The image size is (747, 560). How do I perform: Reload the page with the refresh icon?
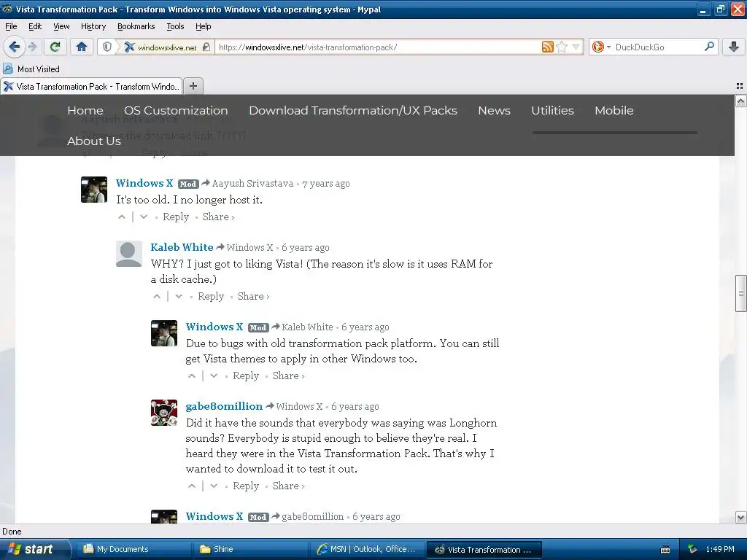click(x=55, y=47)
